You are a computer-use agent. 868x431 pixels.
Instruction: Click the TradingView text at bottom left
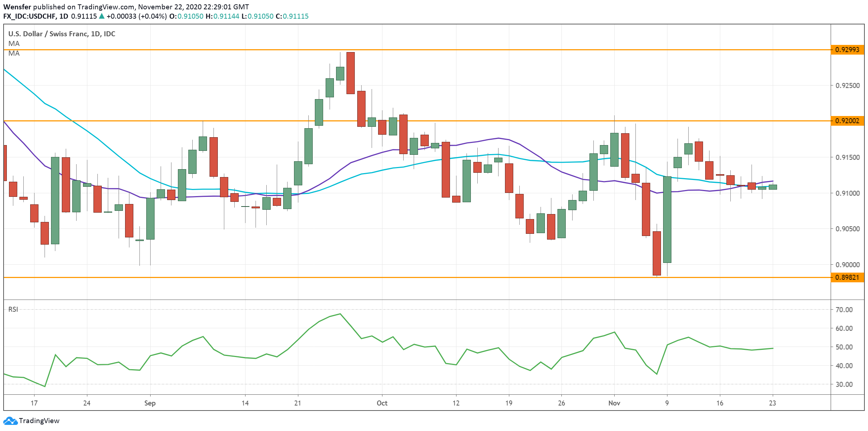click(39, 421)
